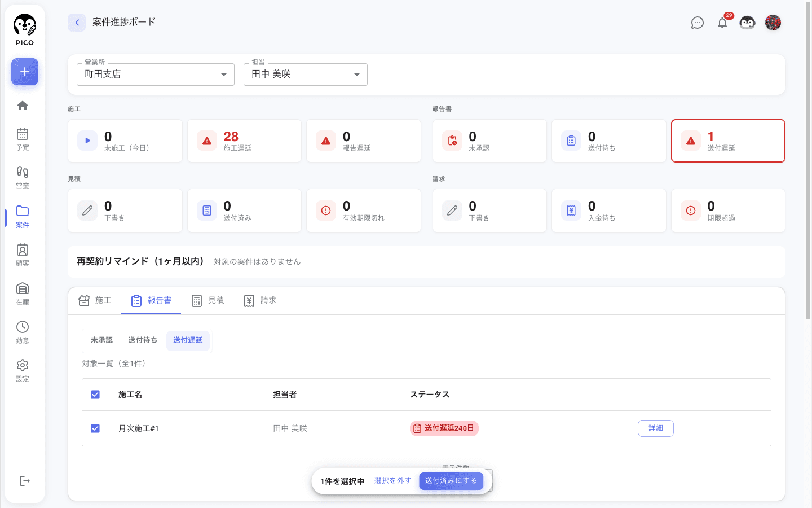Open 営業 section in sidebar

(23, 177)
